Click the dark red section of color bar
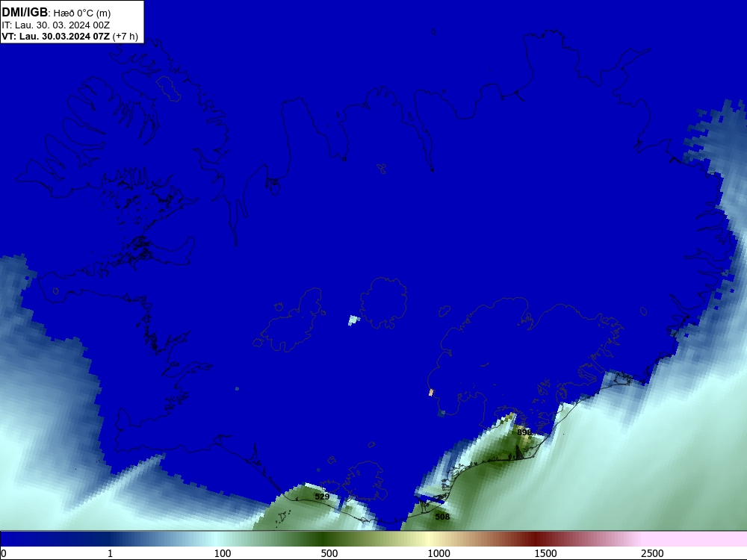Image resolution: width=747 pixels, height=560 pixels. (x=536, y=539)
